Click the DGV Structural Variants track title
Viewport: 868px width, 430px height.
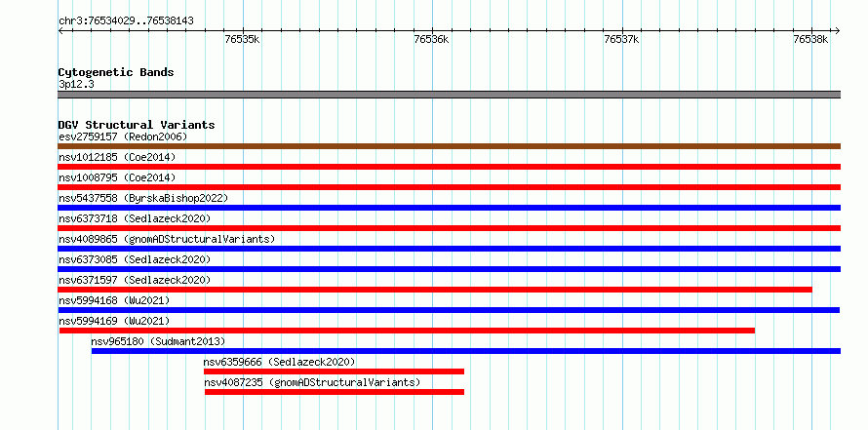[x=137, y=125]
